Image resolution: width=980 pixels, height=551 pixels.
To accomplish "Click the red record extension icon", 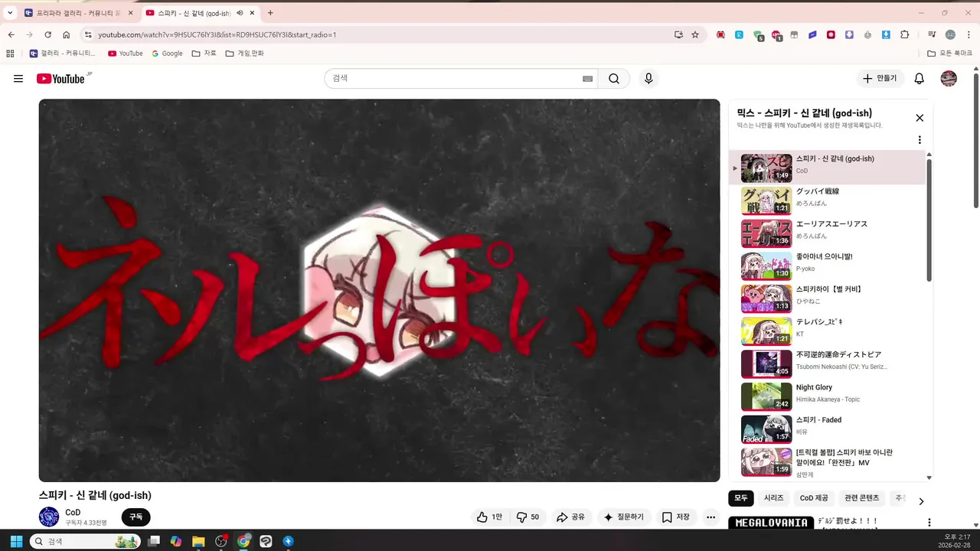I will [x=831, y=34].
